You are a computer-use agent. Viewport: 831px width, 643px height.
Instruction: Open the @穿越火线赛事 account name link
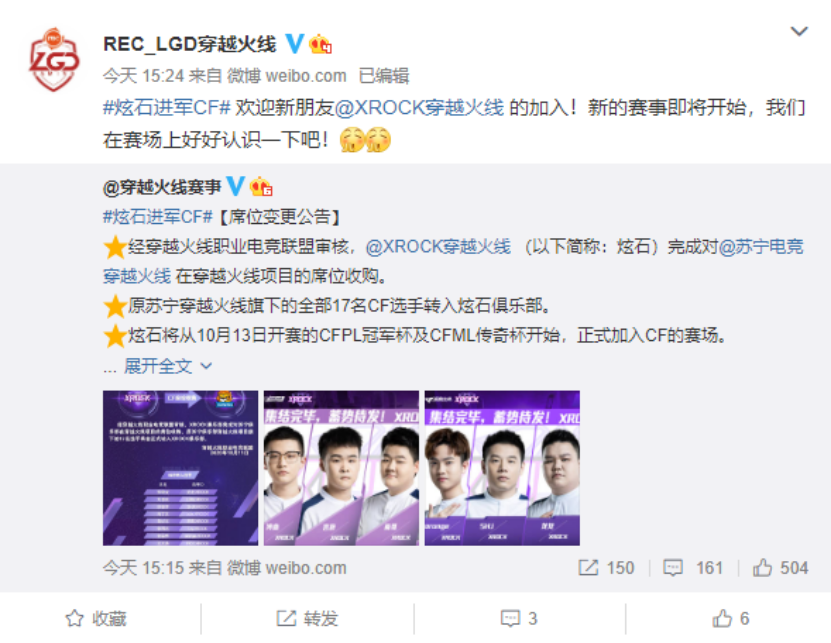162,187
